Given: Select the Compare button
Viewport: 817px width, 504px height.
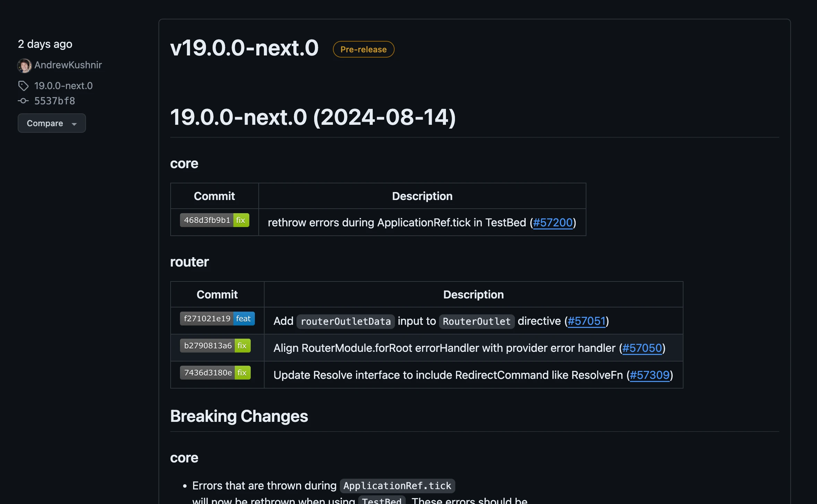Looking at the screenshot, I should coord(52,123).
